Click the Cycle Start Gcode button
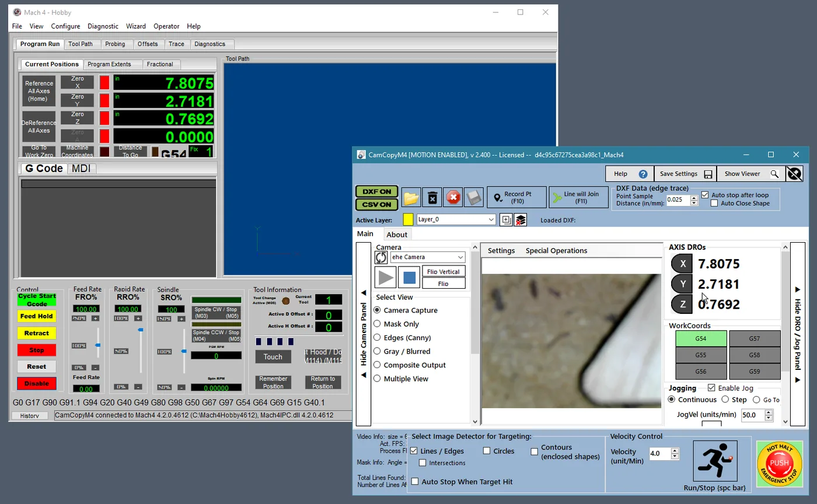This screenshot has height=504, width=817. [x=37, y=299]
